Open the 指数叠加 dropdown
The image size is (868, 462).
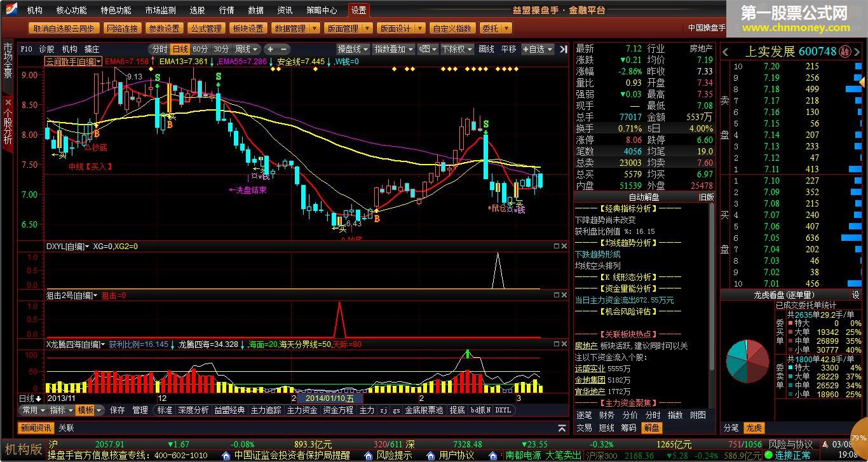point(393,49)
